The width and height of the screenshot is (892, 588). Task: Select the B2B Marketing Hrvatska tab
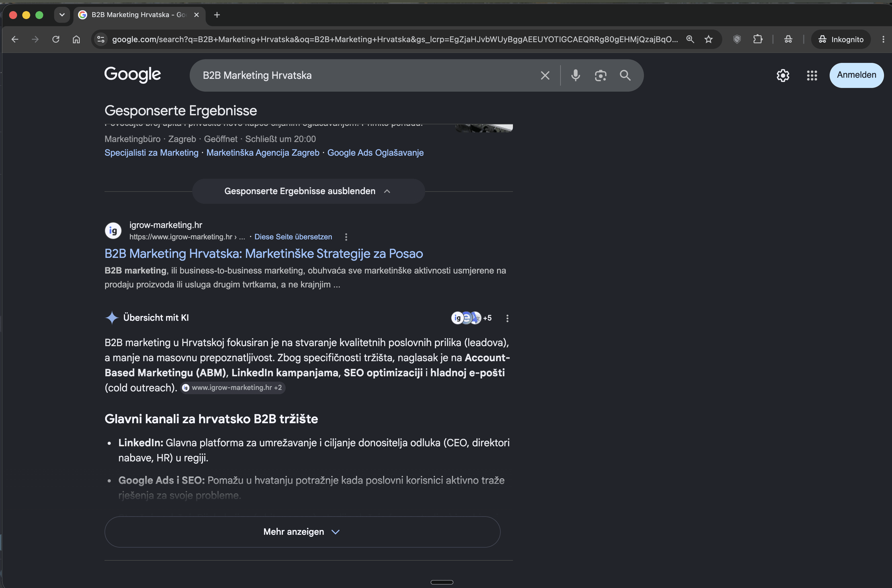[139, 15]
